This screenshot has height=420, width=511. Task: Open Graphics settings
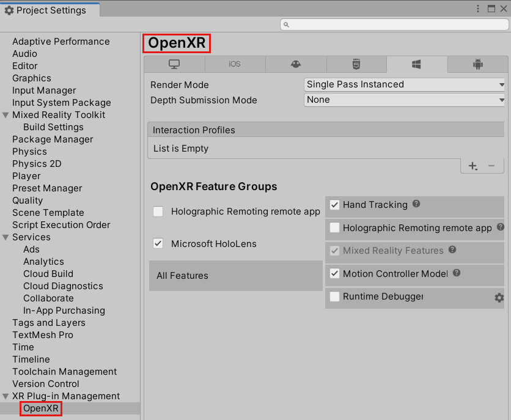(x=32, y=78)
